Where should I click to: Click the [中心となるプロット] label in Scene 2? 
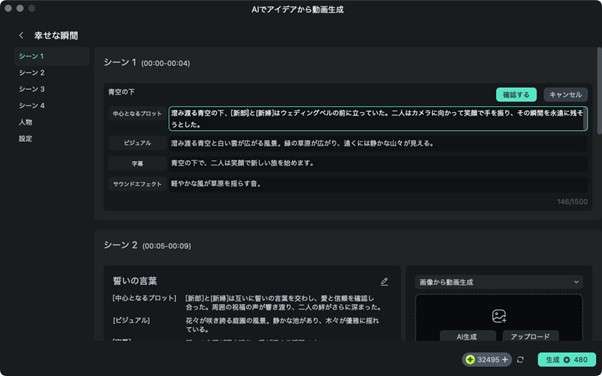click(144, 298)
